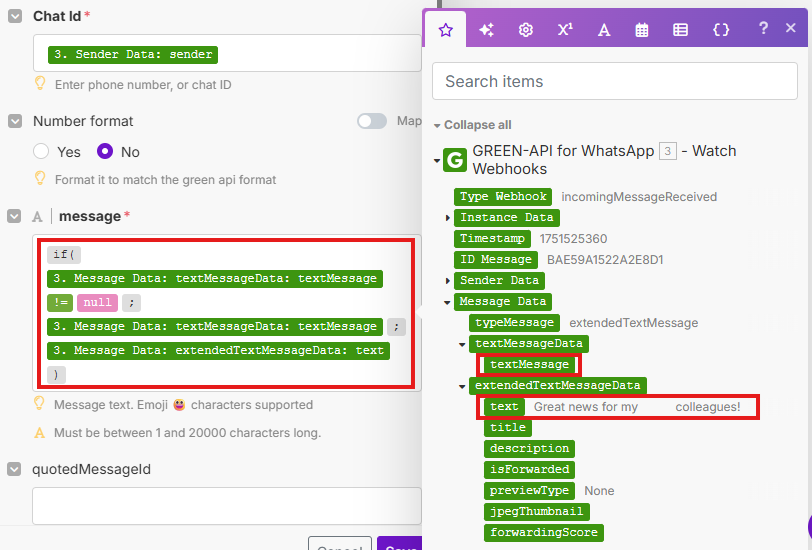Expand the Instance Data tree node
Viewport: 812px width, 550px height.
tap(448, 218)
